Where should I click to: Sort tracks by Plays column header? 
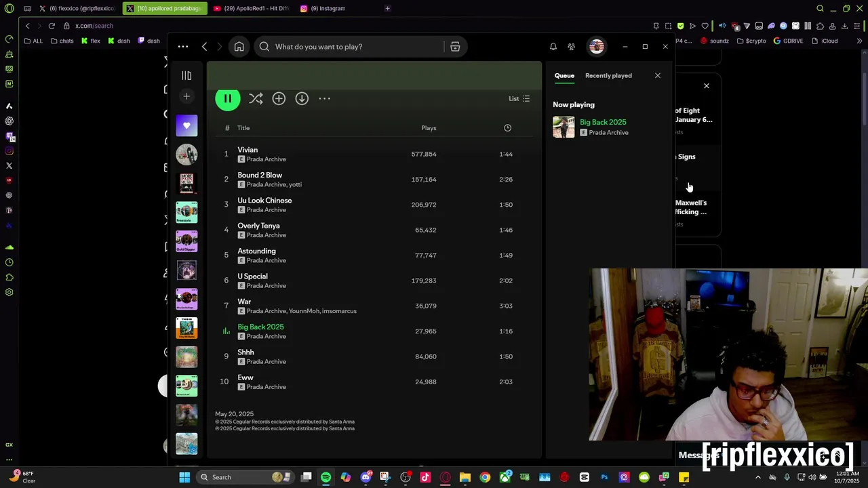pyautogui.click(x=429, y=128)
